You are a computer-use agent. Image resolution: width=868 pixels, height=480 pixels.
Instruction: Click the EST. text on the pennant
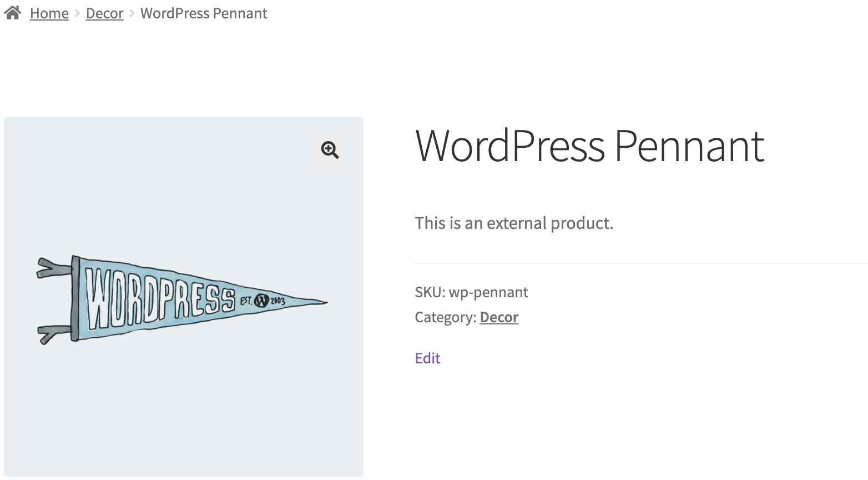(246, 301)
